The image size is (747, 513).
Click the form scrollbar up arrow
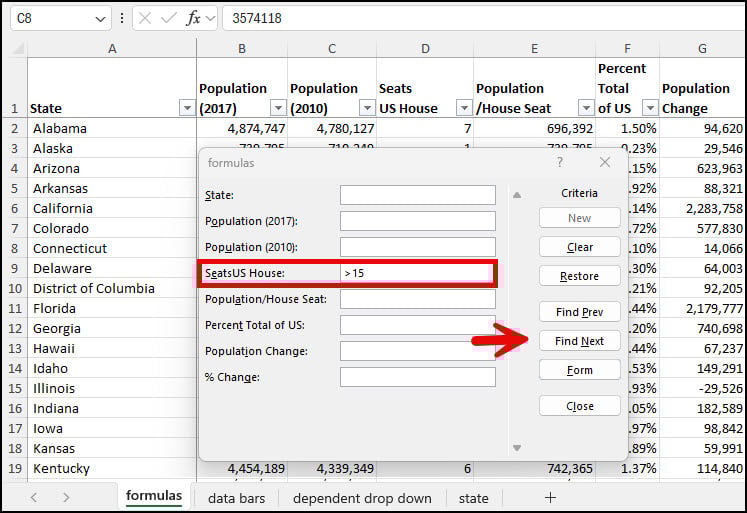point(517,195)
